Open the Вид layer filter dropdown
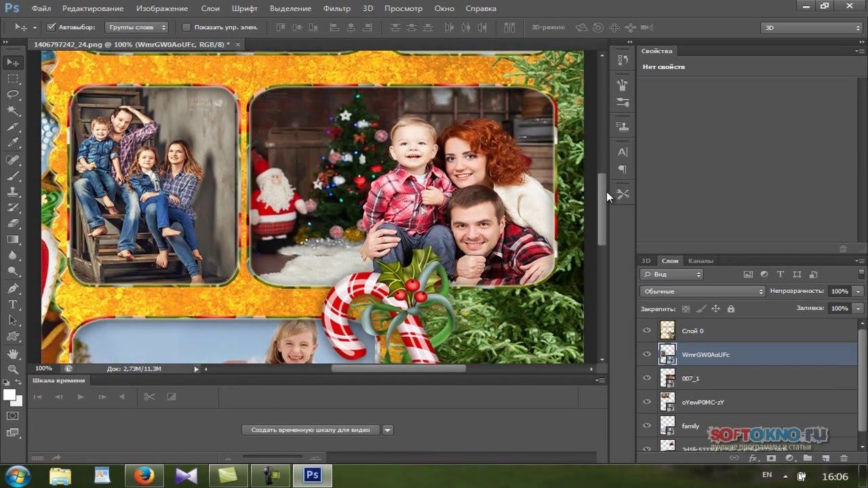The width and height of the screenshot is (868, 488). pyautogui.click(x=671, y=274)
